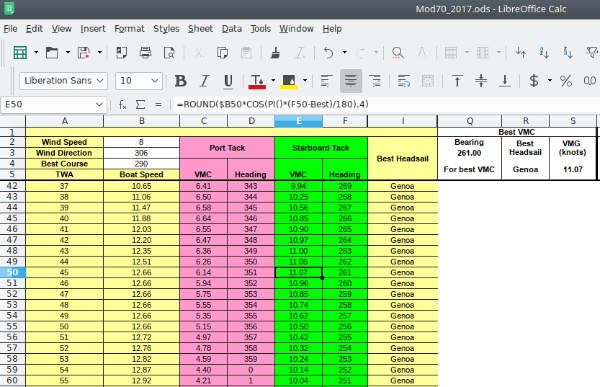
Task: Open the Open-document dropdown arrow
Action: pos(68,52)
